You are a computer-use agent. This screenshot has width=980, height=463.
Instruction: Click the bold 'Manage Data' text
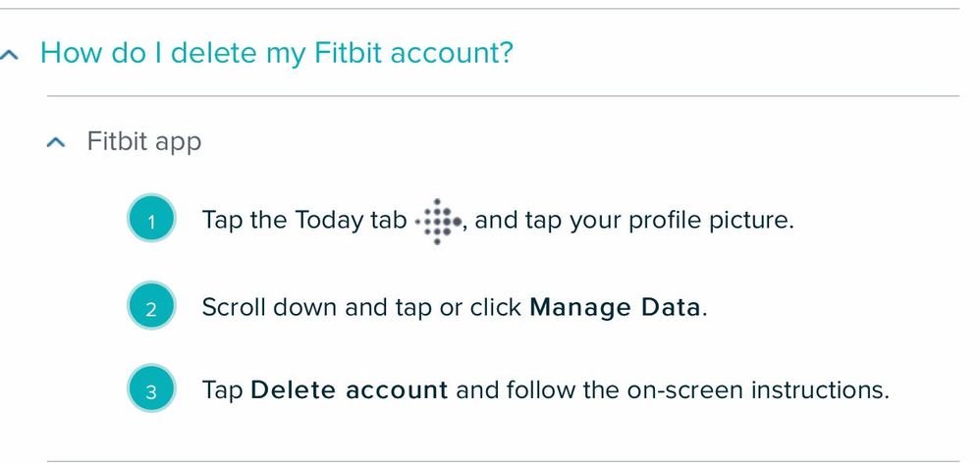615,308
